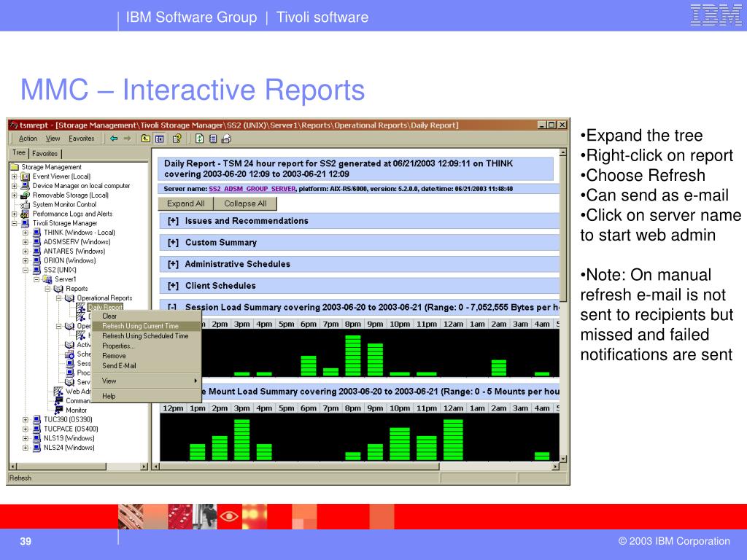The width and height of the screenshot is (747, 560).
Task: Click the Command line node icon
Action: 59,401
